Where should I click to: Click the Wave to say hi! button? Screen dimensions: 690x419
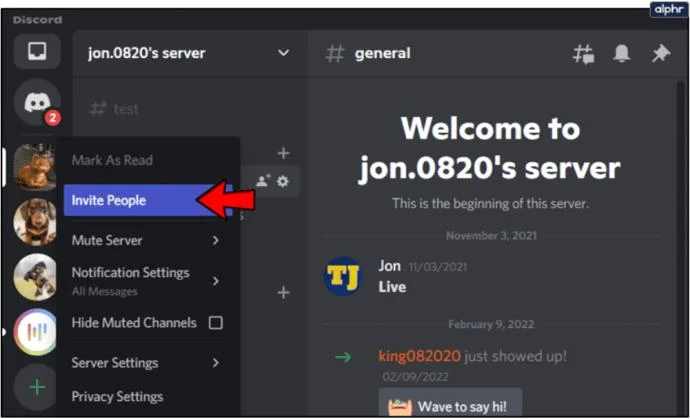450,402
